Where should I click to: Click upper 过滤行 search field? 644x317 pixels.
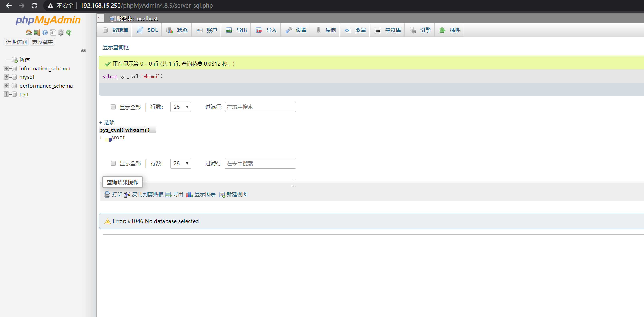click(x=260, y=107)
